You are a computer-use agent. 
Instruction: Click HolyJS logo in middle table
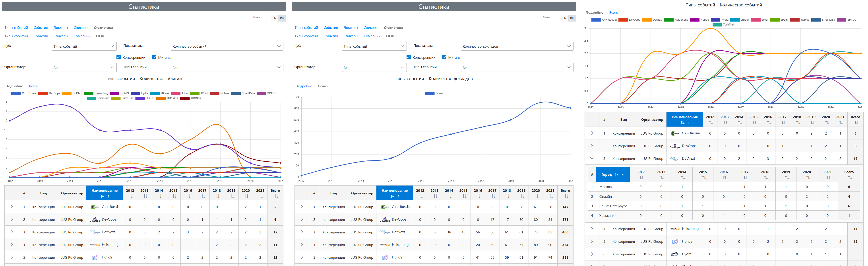point(385,258)
